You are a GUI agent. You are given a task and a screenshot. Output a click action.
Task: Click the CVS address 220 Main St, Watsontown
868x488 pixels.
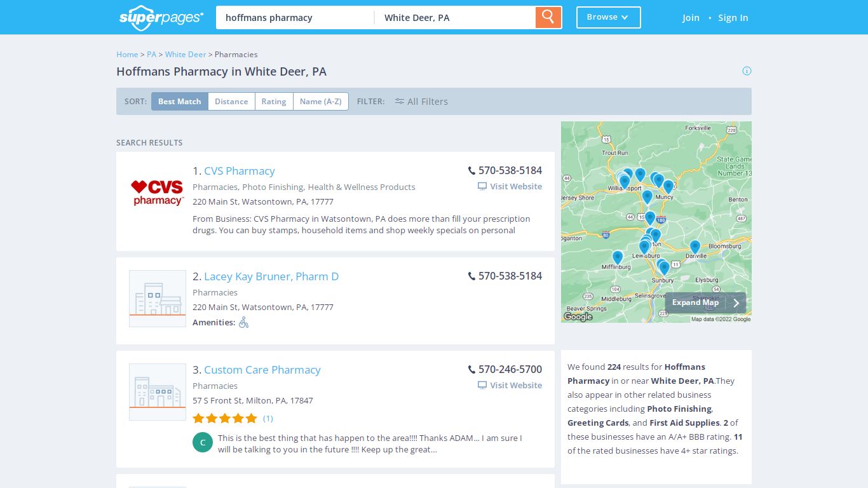point(263,202)
